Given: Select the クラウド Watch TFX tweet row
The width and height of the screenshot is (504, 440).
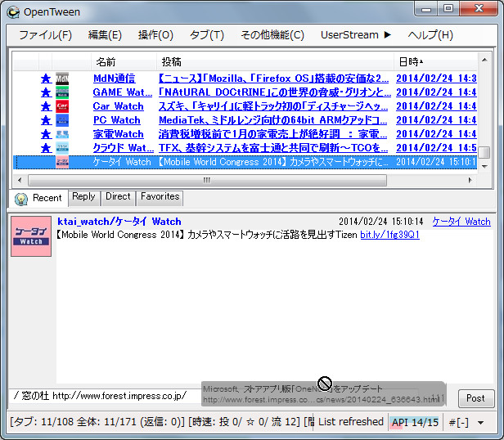Looking at the screenshot, I should point(245,147).
